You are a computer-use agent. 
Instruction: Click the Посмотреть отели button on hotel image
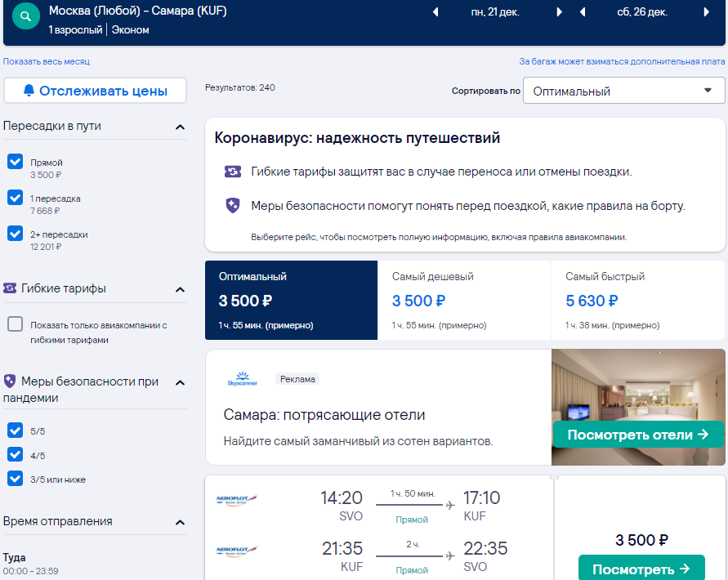tap(638, 435)
